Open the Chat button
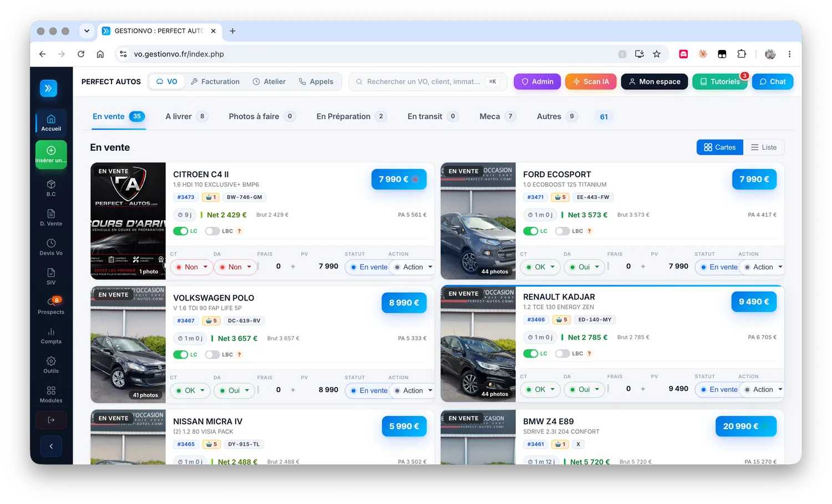This screenshot has width=832, height=504. click(773, 82)
